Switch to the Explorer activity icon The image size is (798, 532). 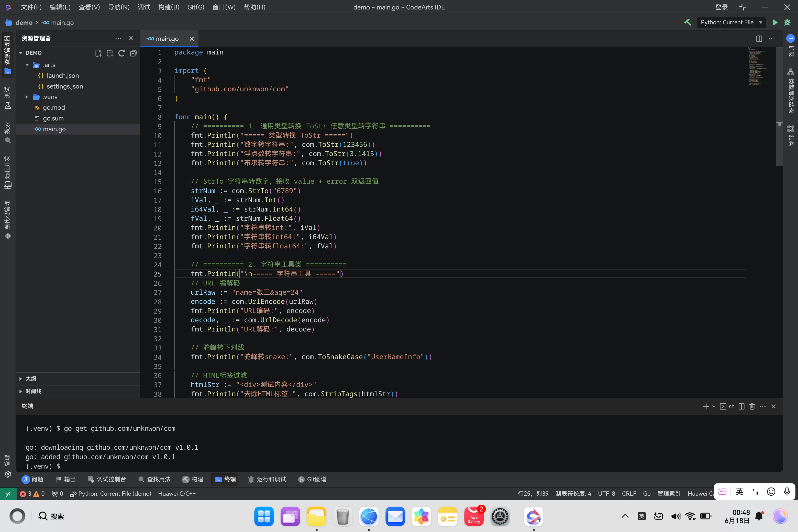click(x=7, y=55)
